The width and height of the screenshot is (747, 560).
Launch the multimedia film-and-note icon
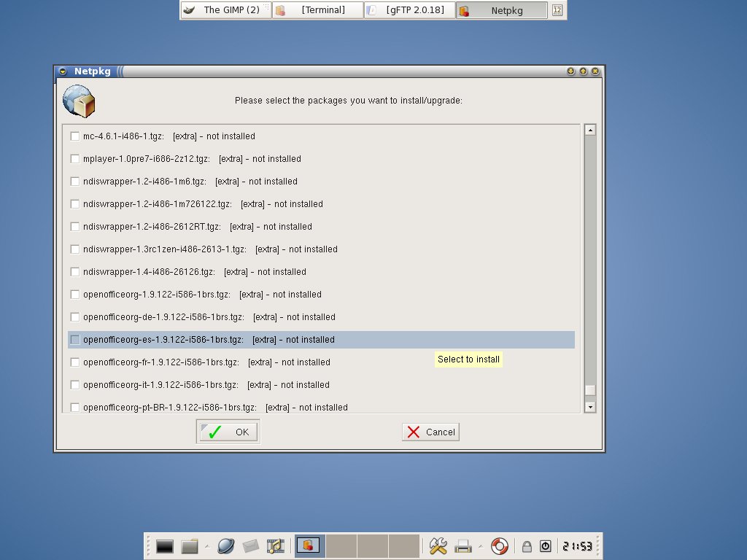pos(275,546)
